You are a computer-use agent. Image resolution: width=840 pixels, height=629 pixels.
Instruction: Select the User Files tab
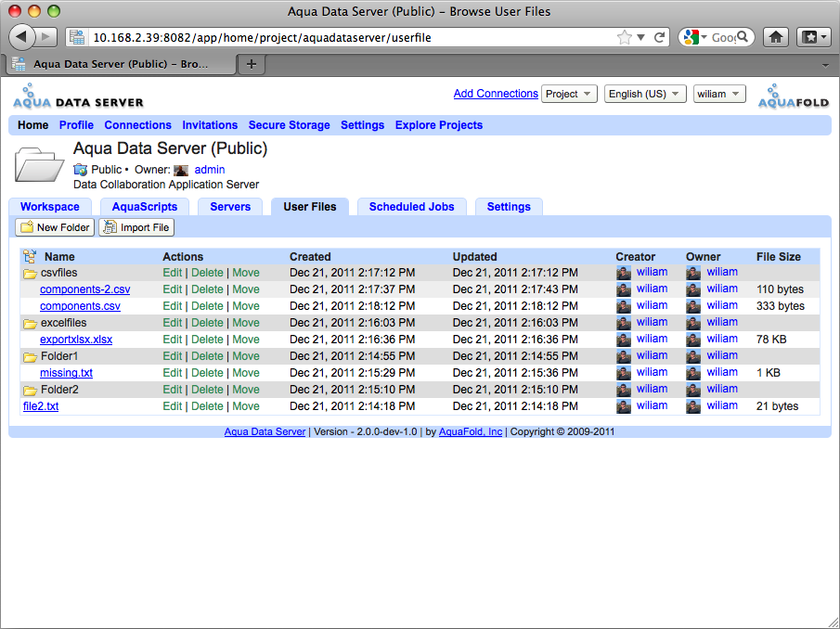pyautogui.click(x=310, y=207)
